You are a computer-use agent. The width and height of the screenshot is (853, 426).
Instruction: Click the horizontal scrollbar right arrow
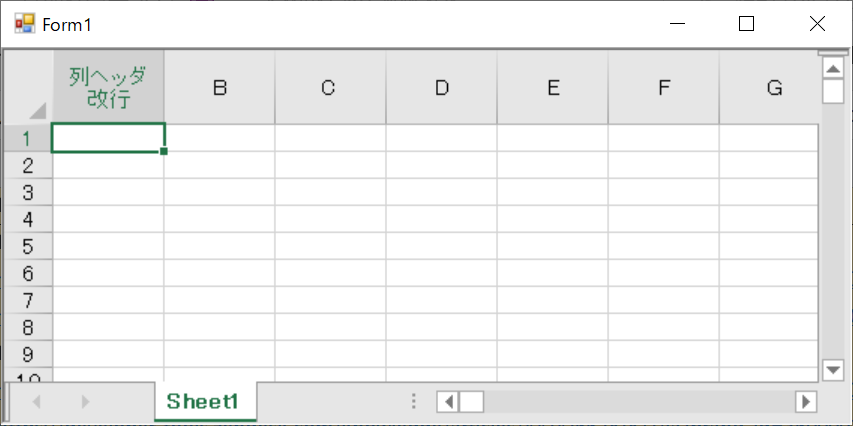pos(806,403)
